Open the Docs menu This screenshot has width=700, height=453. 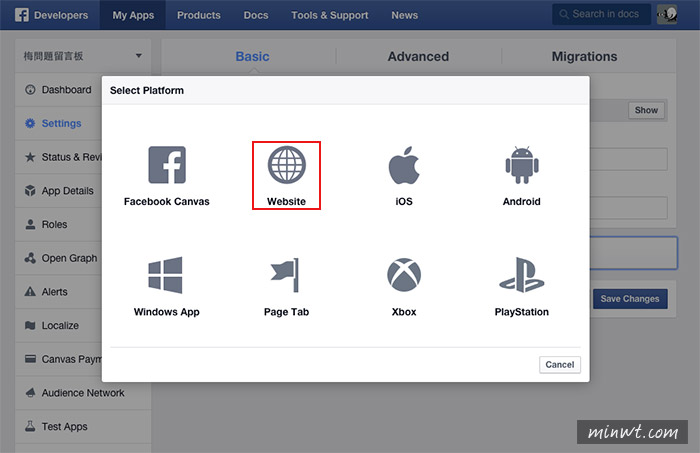(256, 15)
